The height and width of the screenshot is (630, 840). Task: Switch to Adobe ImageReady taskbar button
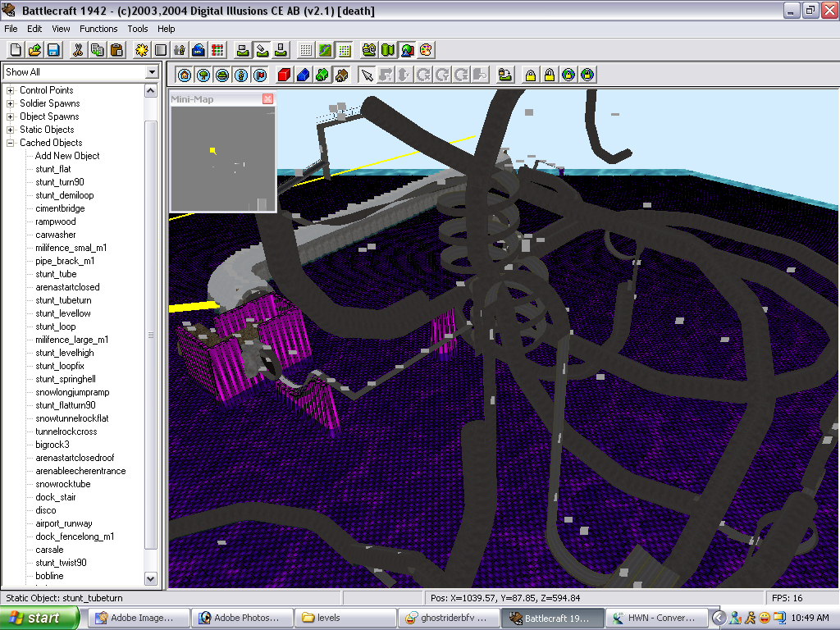tap(139, 619)
